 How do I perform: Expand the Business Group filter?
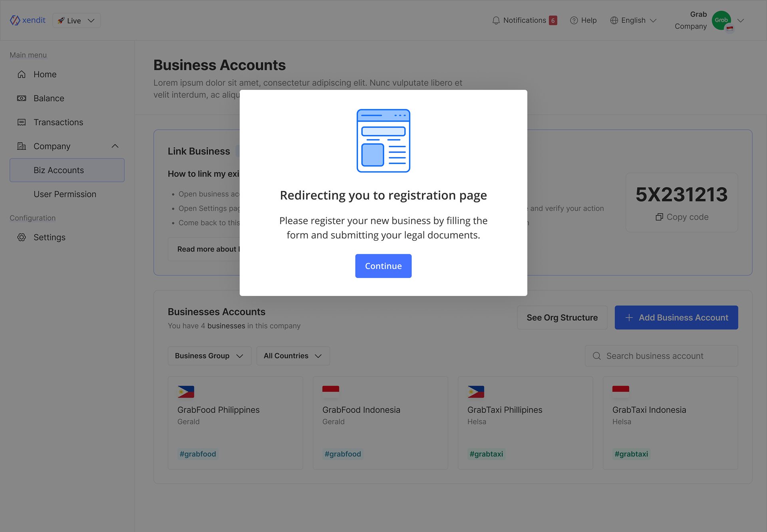[209, 356]
